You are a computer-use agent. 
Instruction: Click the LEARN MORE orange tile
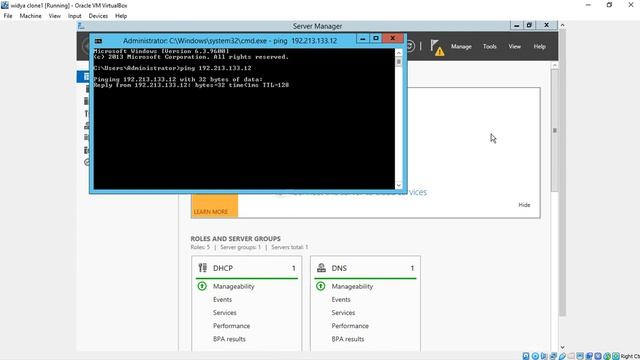tap(215, 205)
